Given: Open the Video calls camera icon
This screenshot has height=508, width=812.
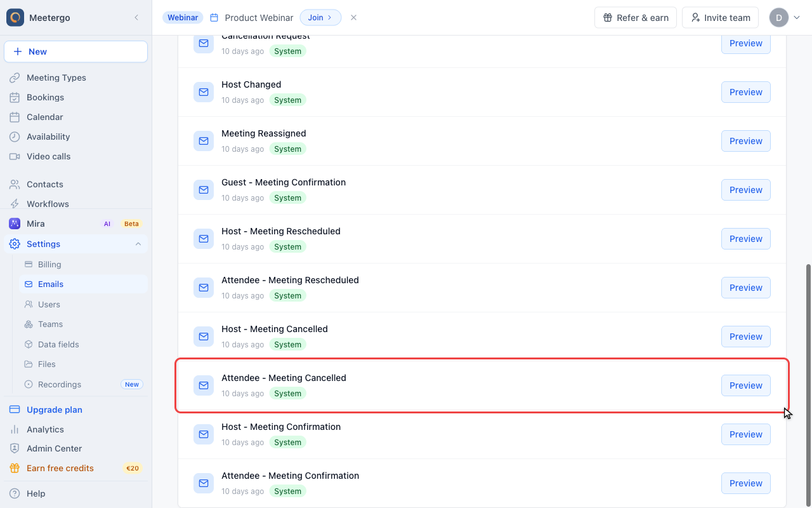Looking at the screenshot, I should (15, 156).
